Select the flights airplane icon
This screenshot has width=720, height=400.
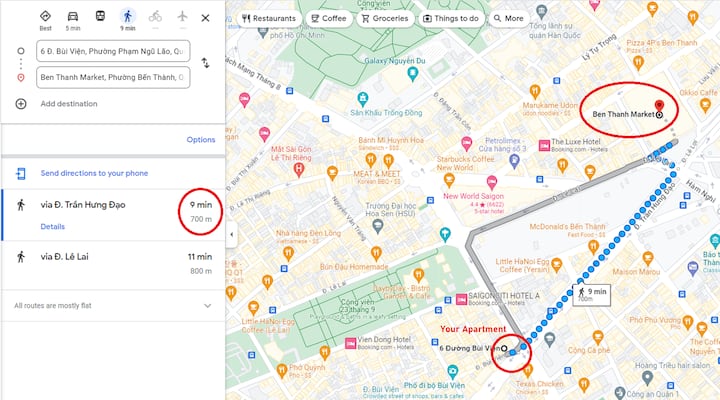tap(182, 17)
